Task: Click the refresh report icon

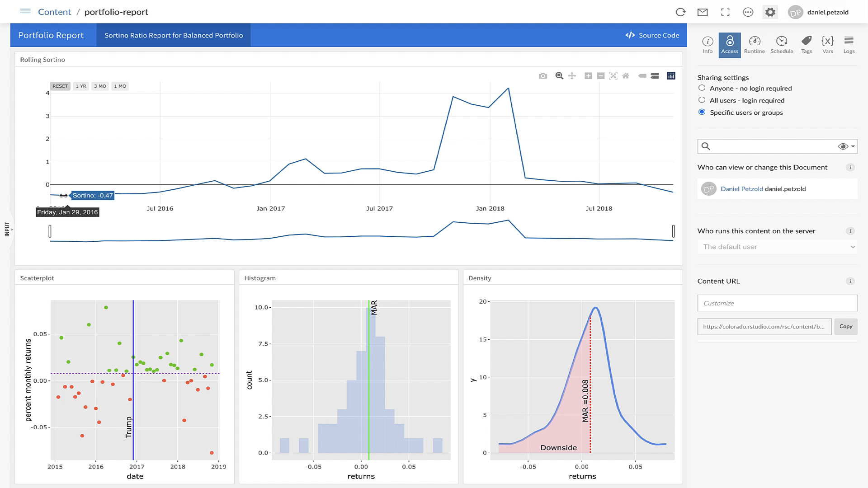Action: coord(680,12)
